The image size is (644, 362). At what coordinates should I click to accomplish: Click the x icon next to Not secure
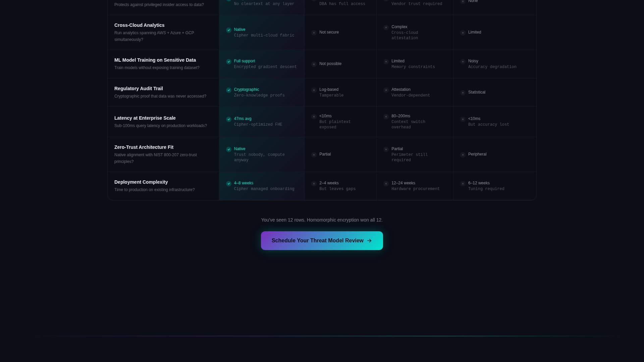tap(314, 33)
